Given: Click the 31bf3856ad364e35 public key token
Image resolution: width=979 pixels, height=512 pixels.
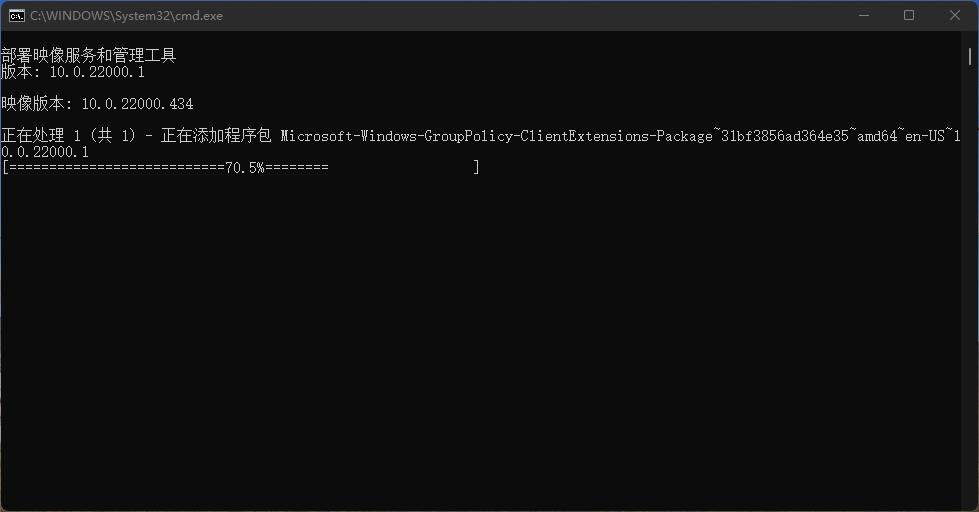Looking at the screenshot, I should click(x=785, y=136).
